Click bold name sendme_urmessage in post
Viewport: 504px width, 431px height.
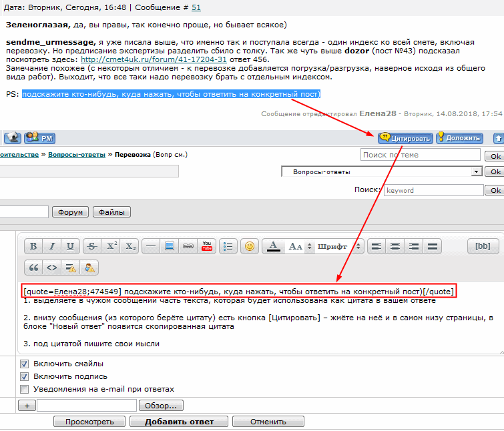(51, 42)
